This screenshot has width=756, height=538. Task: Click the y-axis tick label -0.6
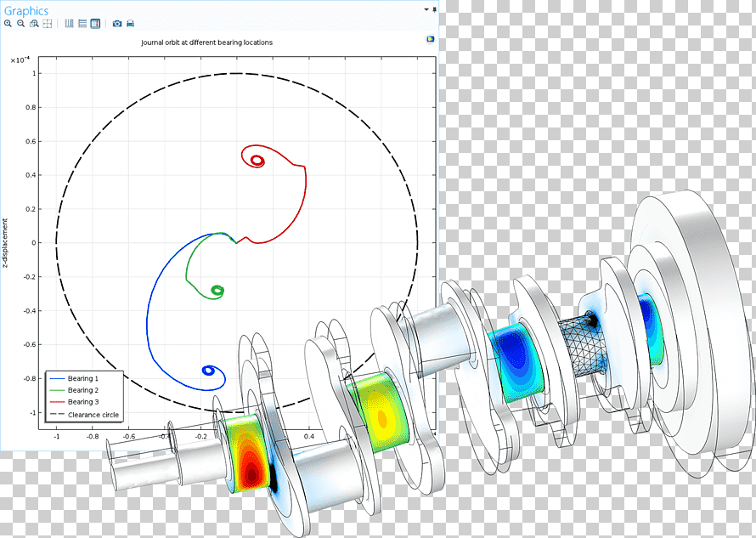[x=30, y=344]
